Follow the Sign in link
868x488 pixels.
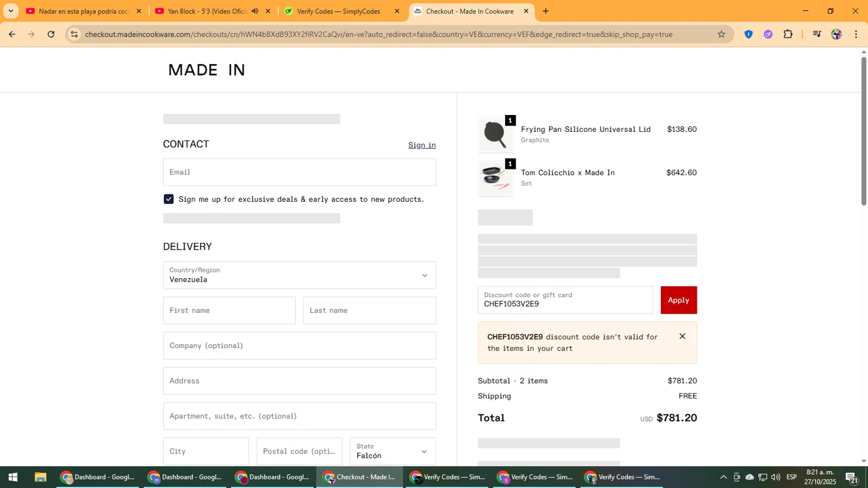pyautogui.click(x=422, y=145)
